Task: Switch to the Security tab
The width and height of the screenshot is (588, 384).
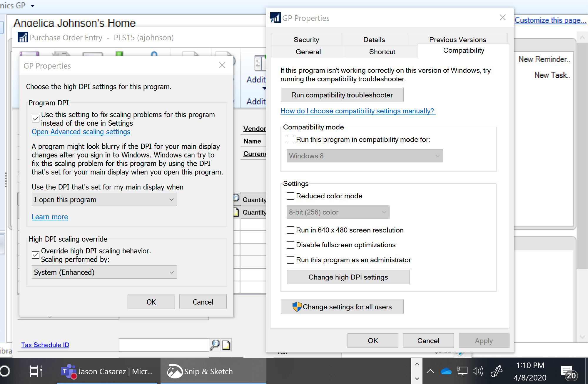Action: click(306, 39)
